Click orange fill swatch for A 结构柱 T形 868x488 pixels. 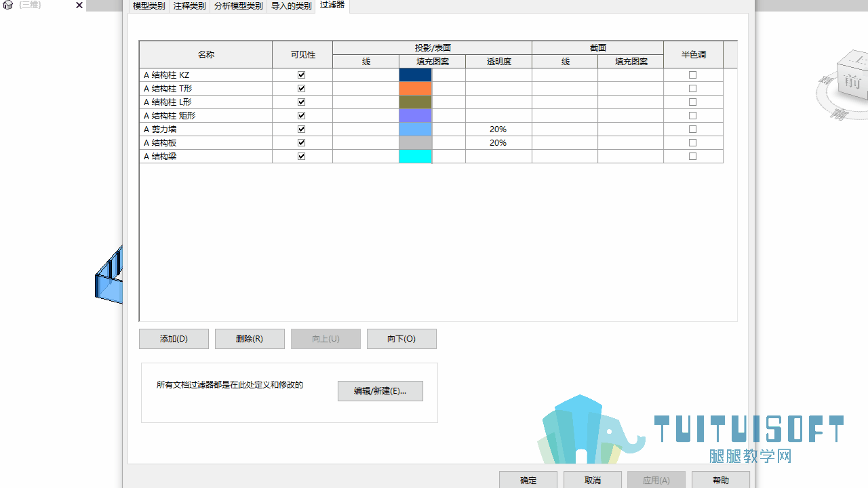tap(416, 89)
